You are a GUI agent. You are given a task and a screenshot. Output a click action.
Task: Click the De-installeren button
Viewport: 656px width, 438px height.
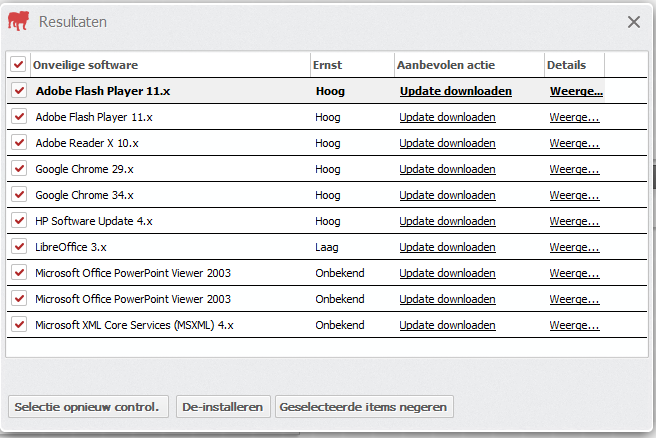tap(223, 407)
